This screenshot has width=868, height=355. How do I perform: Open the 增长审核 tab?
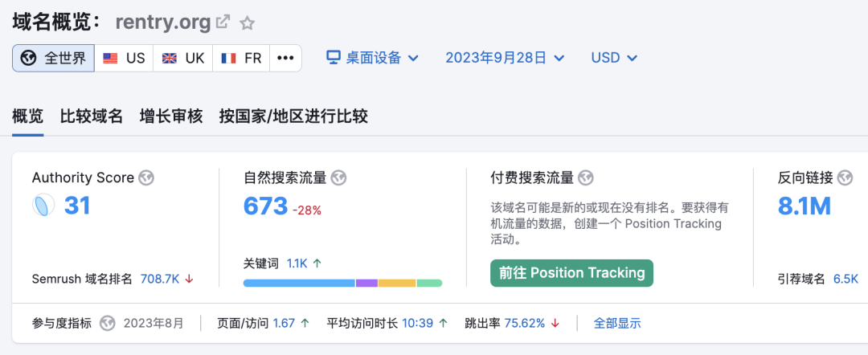click(171, 116)
